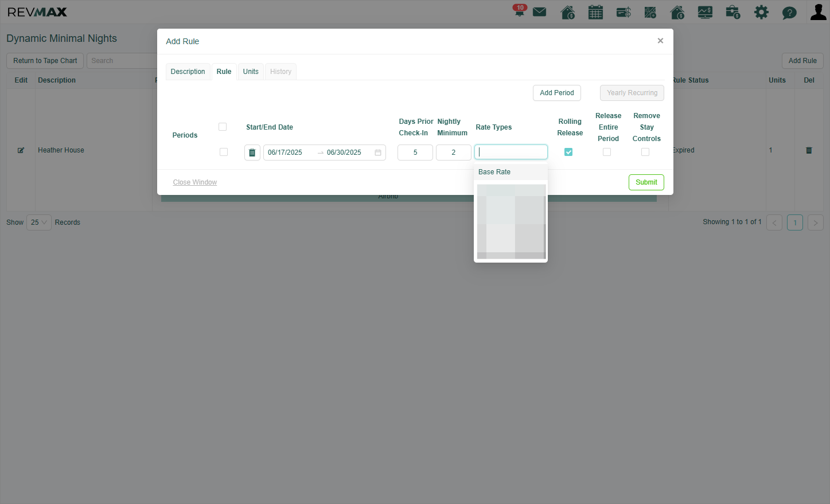Open the calendar grid icon in header
The height and width of the screenshot is (504, 830).
(x=595, y=12)
